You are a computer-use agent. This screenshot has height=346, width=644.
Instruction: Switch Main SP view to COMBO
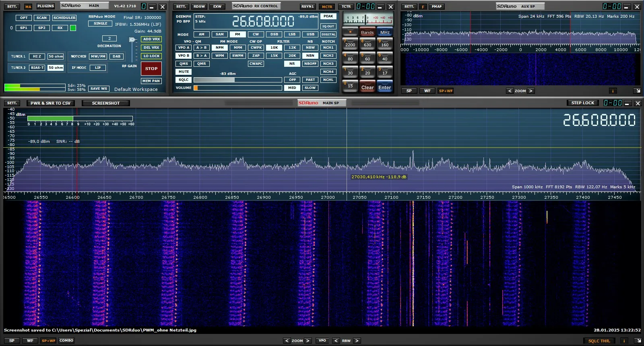click(x=66, y=341)
